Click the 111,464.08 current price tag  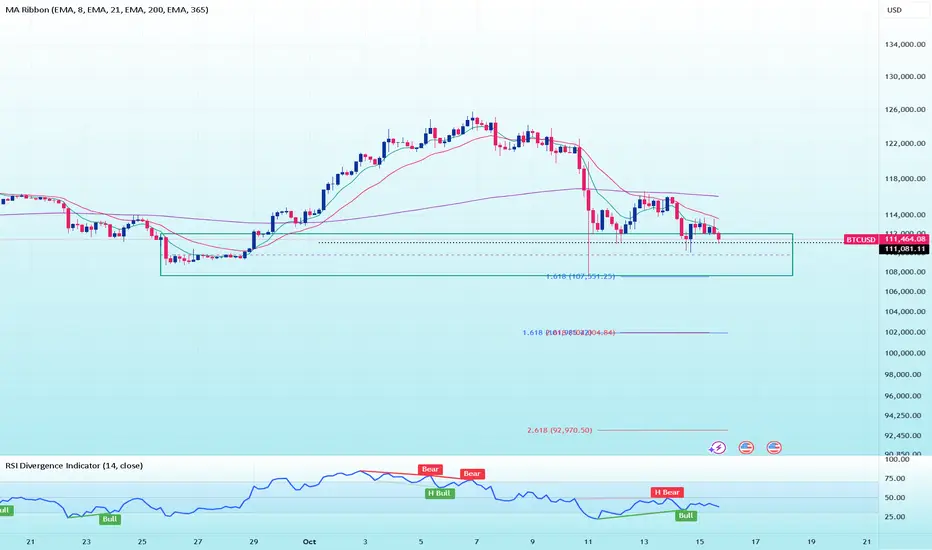pos(905,239)
